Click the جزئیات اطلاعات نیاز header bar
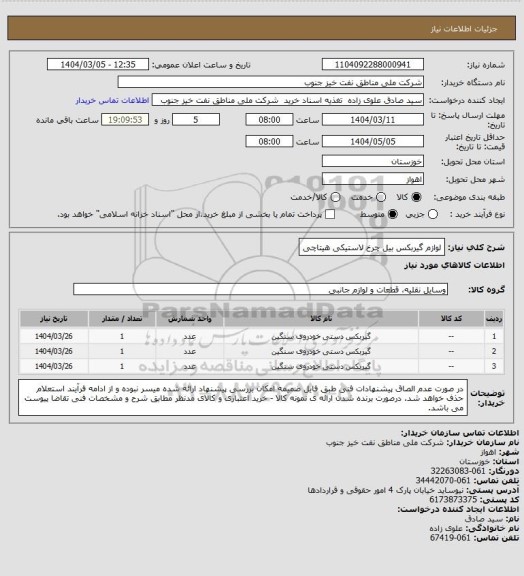524x576 pixels. coord(262,28)
